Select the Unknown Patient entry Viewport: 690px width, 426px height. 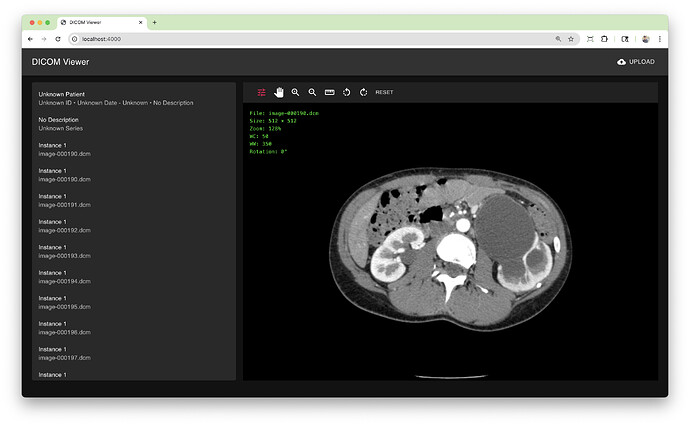(134, 98)
